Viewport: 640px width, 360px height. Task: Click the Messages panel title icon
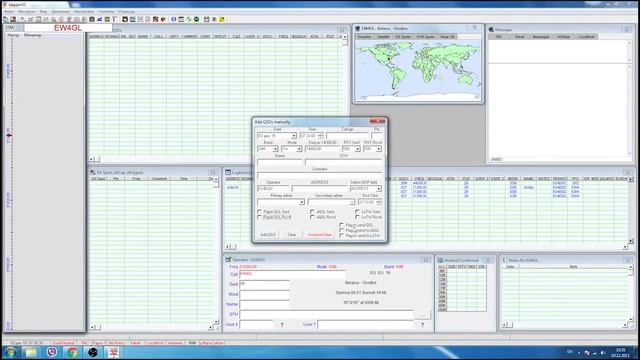pos(491,30)
